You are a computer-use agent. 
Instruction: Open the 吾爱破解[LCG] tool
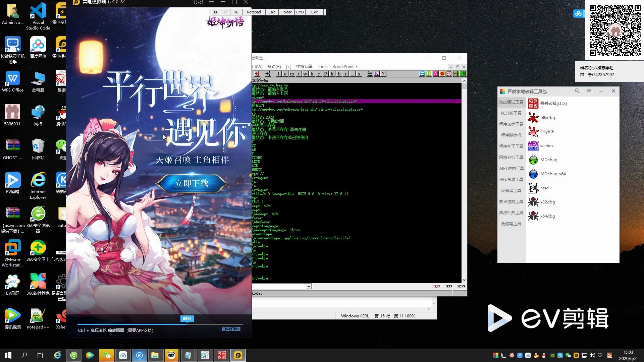[x=547, y=104]
